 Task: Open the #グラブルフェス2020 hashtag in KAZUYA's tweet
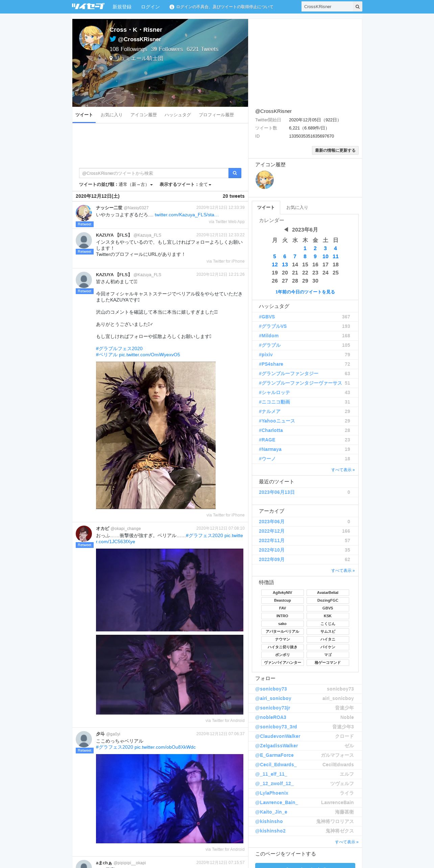[119, 348]
